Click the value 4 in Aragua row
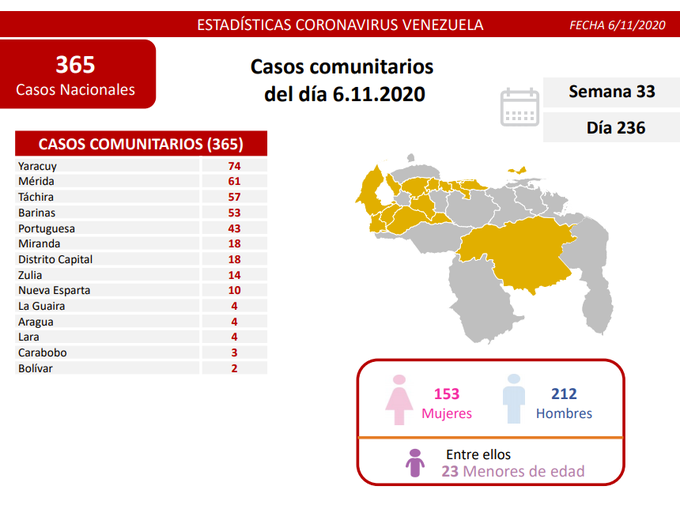Viewport: 680px width, 505px height. point(234,322)
